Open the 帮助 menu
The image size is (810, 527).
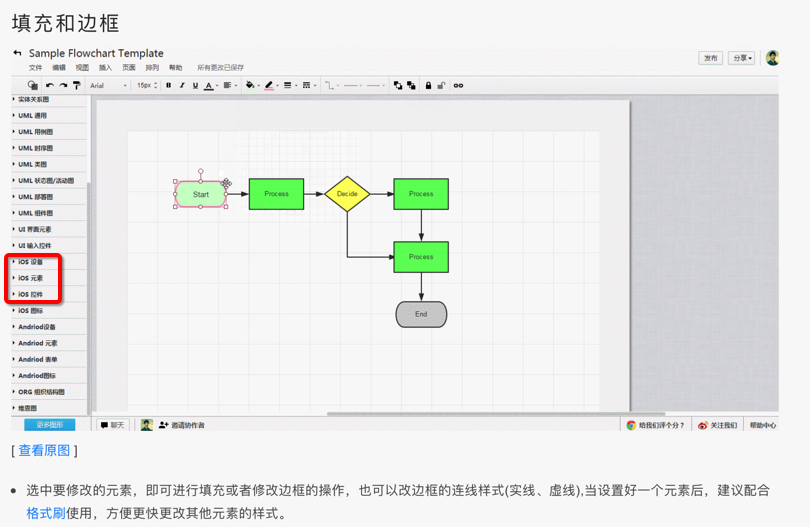point(176,68)
